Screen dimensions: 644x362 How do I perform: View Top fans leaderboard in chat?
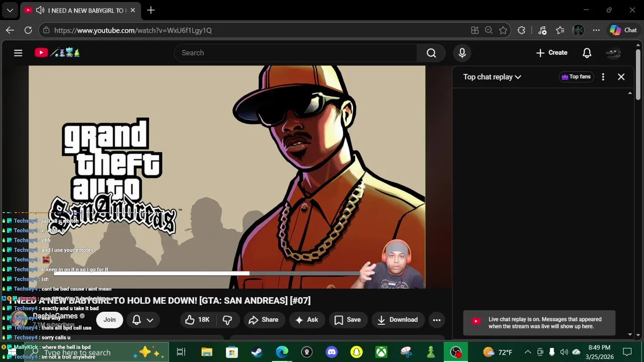click(x=576, y=77)
